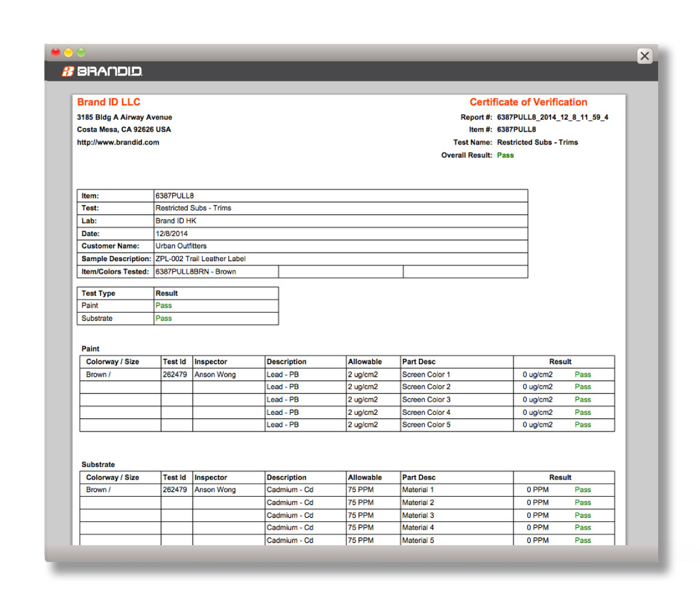Click the Screen Color 3 part description

tap(426, 400)
